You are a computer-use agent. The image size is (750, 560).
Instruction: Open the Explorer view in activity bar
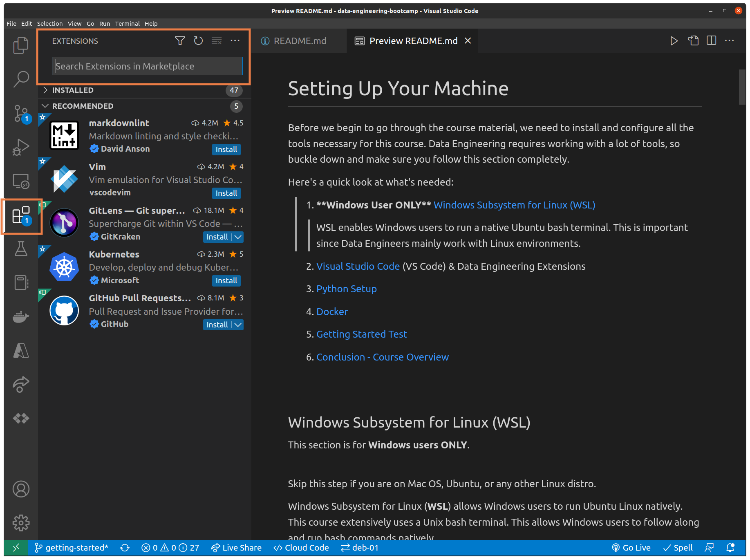(x=20, y=45)
